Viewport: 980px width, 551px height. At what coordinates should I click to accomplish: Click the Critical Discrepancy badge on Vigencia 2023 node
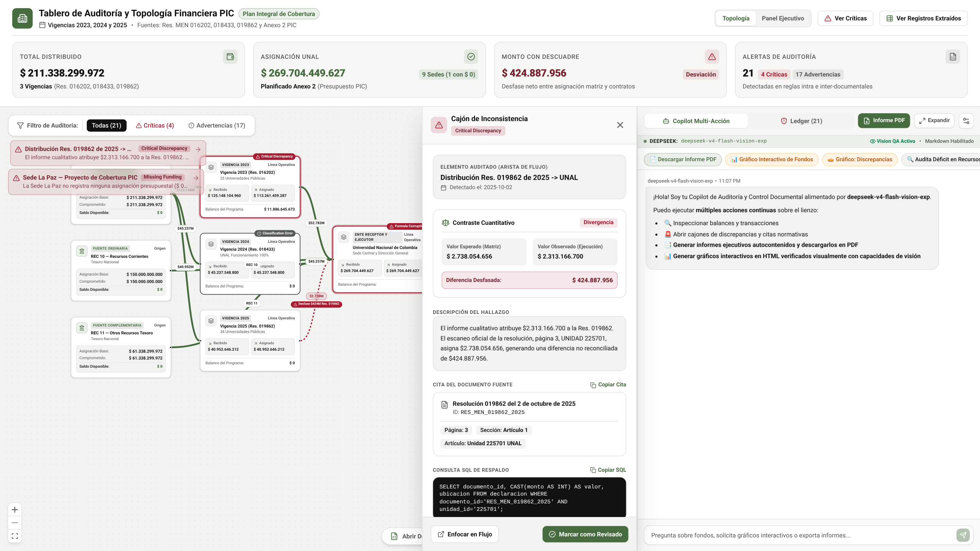point(274,156)
